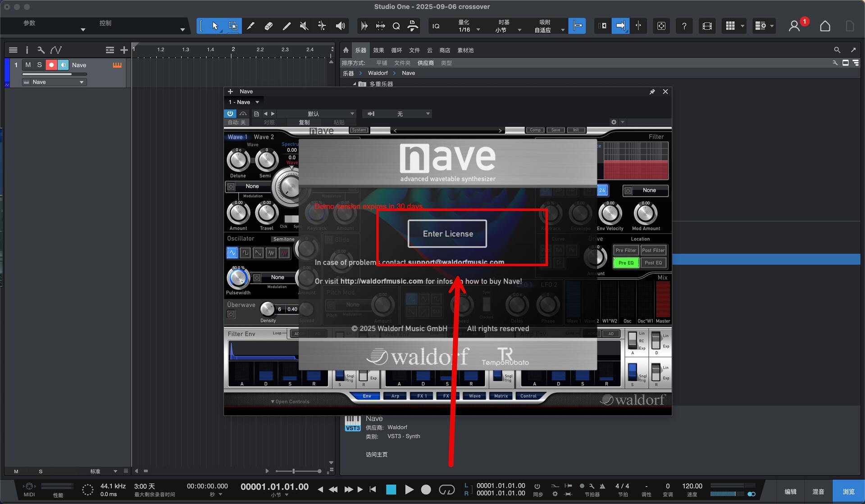Viewport: 865px width, 504px height.
Task: Toggle the IQ input quantize button
Action: 436,26
